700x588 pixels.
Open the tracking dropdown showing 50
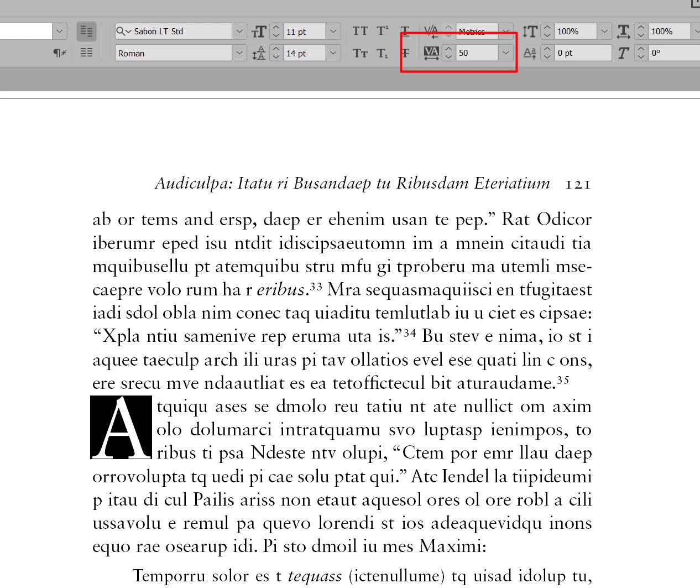pos(505,53)
